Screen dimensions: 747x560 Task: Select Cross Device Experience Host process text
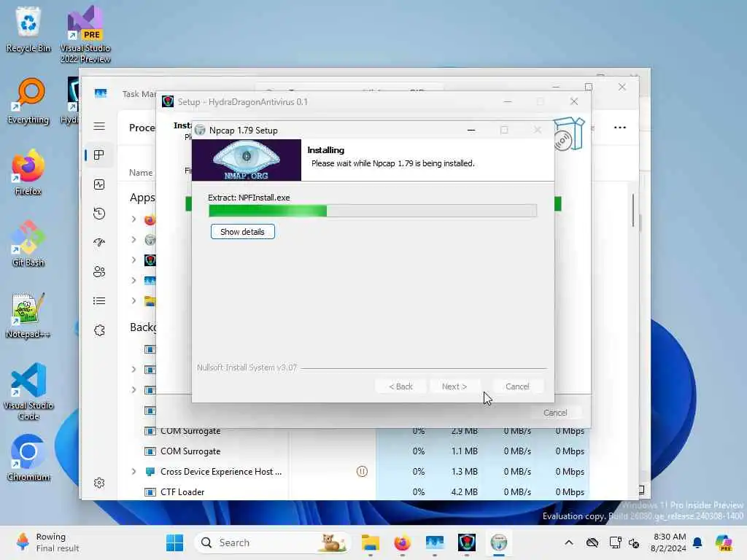(221, 472)
